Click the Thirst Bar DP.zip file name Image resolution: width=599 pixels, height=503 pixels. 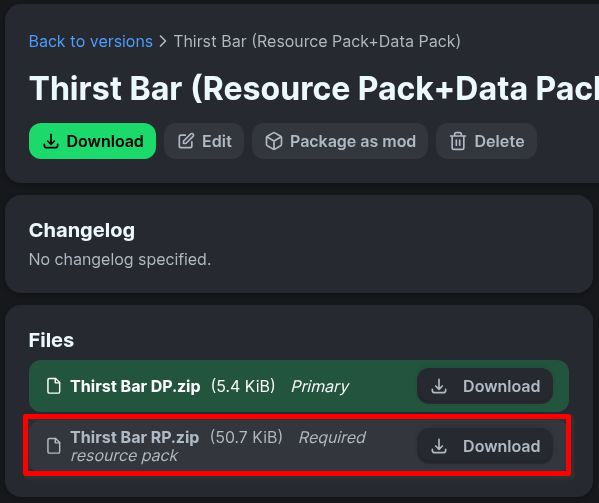135,386
